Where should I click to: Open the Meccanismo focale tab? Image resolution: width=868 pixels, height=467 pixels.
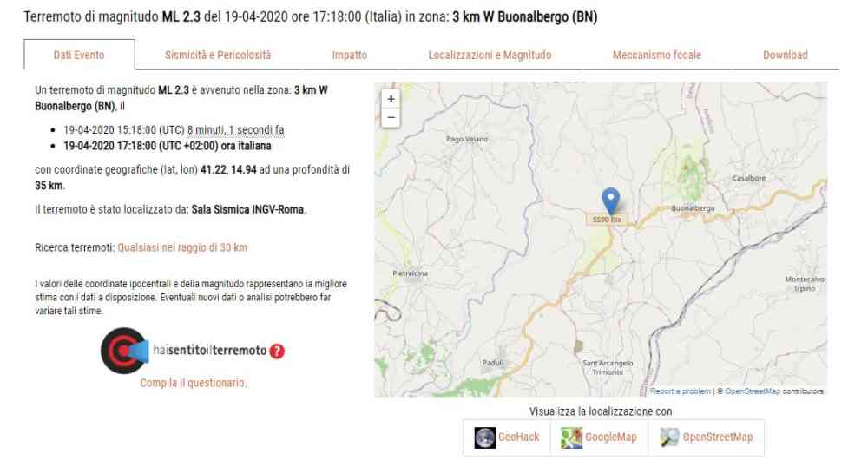point(656,55)
